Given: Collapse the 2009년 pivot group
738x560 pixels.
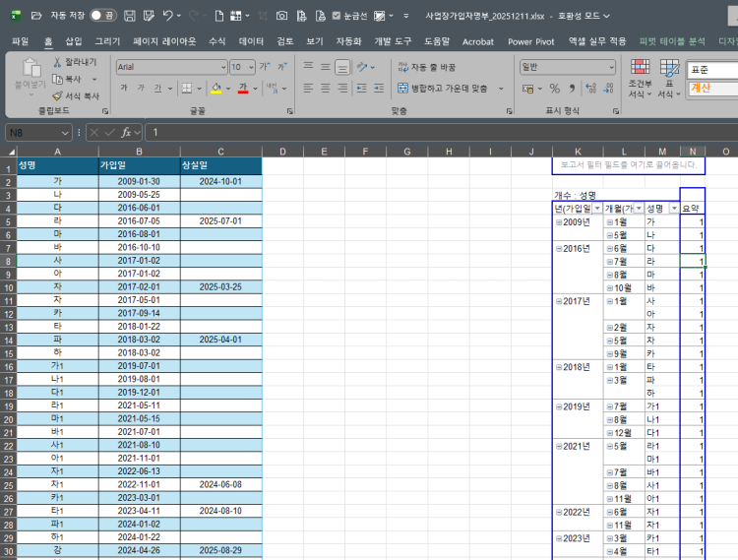Looking at the screenshot, I should tap(559, 222).
